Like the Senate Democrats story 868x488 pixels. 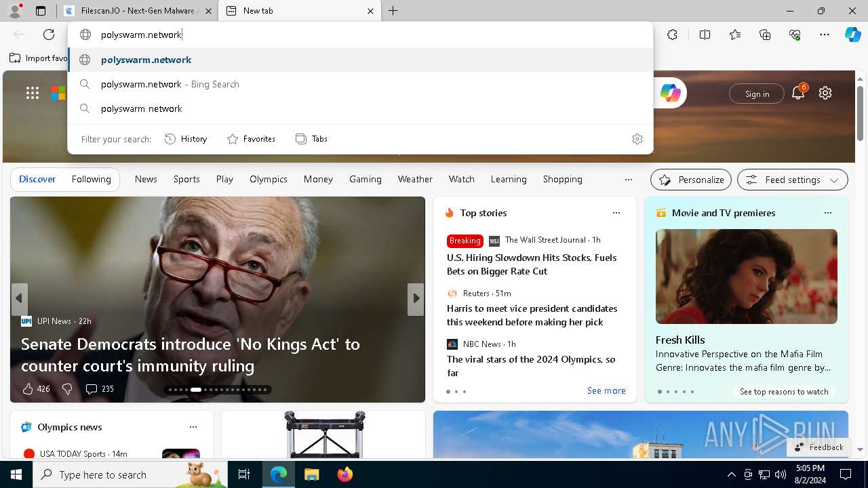coord(35,389)
